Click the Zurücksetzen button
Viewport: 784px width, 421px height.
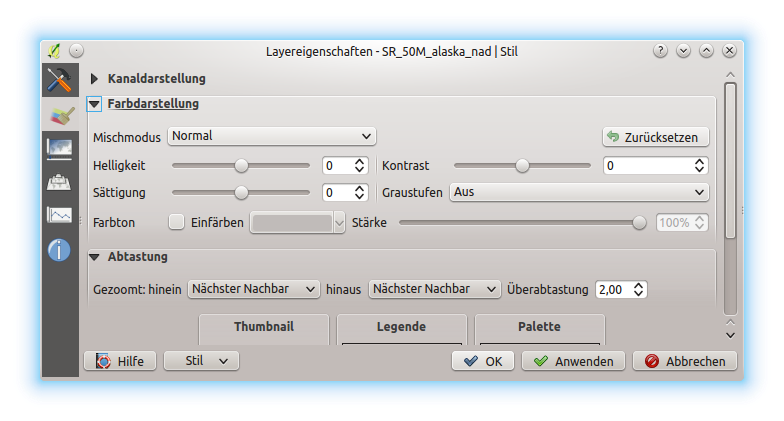pos(655,137)
